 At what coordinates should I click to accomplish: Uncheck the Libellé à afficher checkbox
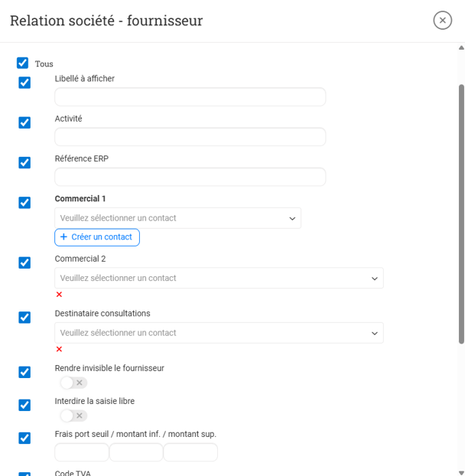[24, 83]
